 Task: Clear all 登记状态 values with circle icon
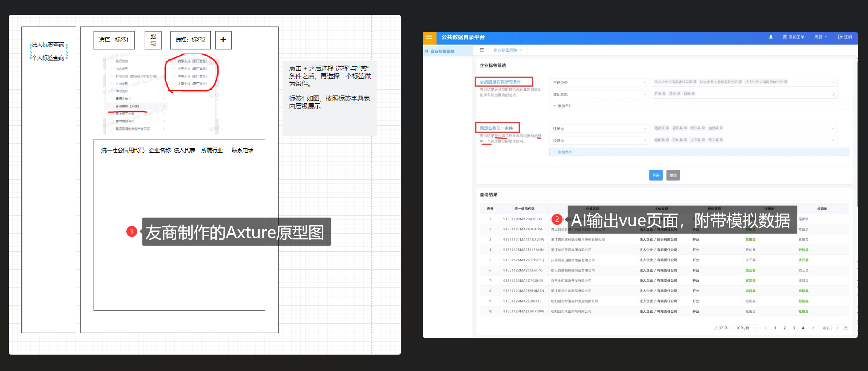point(833,94)
